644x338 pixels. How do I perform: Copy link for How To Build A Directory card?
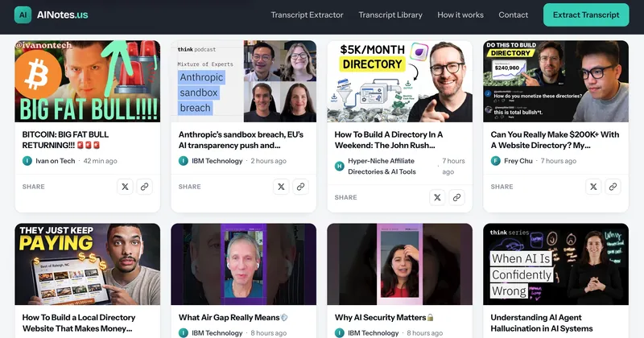point(456,197)
